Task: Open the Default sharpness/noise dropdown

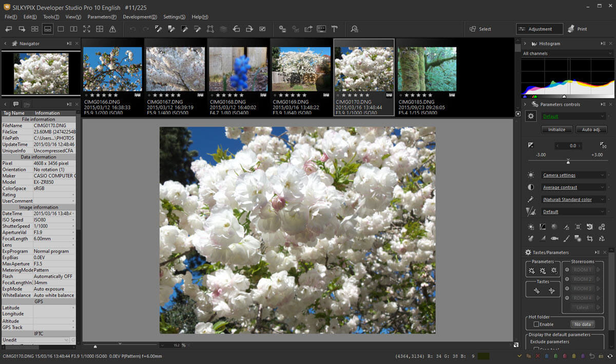Action: [574, 211]
